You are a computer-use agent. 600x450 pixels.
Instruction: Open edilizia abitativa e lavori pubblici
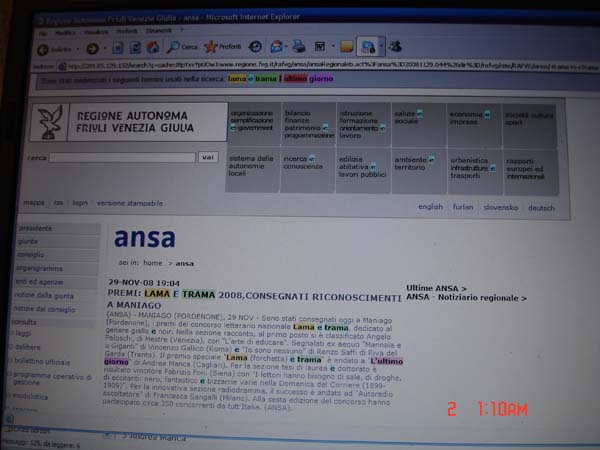pos(363,170)
